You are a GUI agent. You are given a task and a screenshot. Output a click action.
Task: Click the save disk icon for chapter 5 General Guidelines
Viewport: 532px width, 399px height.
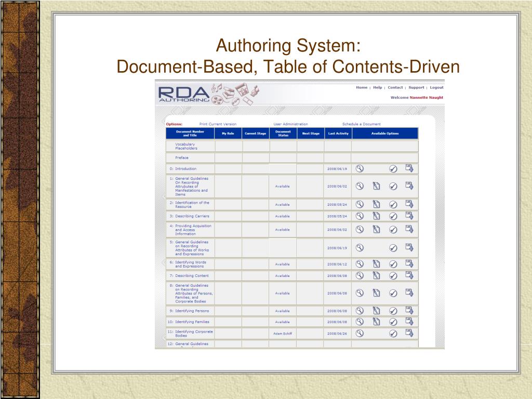pos(409,247)
